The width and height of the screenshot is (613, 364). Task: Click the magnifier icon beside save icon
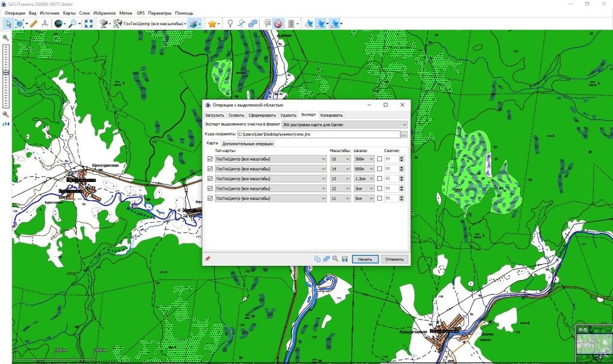click(x=335, y=259)
